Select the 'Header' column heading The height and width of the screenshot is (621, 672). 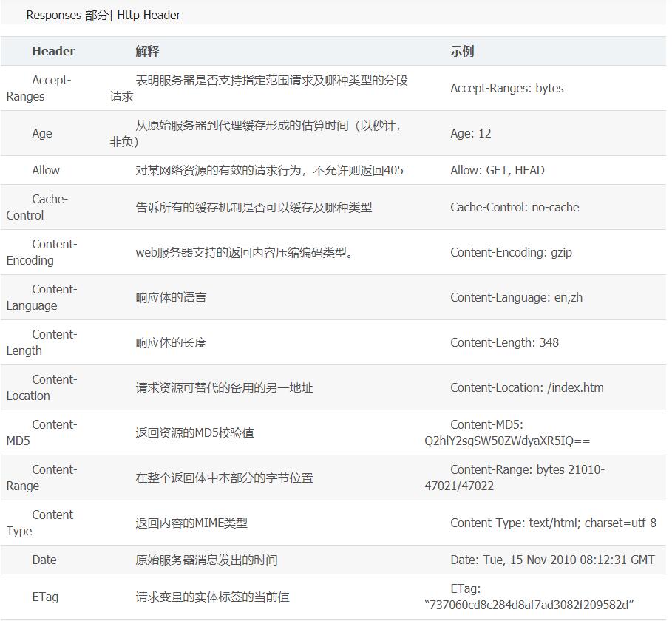tap(53, 52)
